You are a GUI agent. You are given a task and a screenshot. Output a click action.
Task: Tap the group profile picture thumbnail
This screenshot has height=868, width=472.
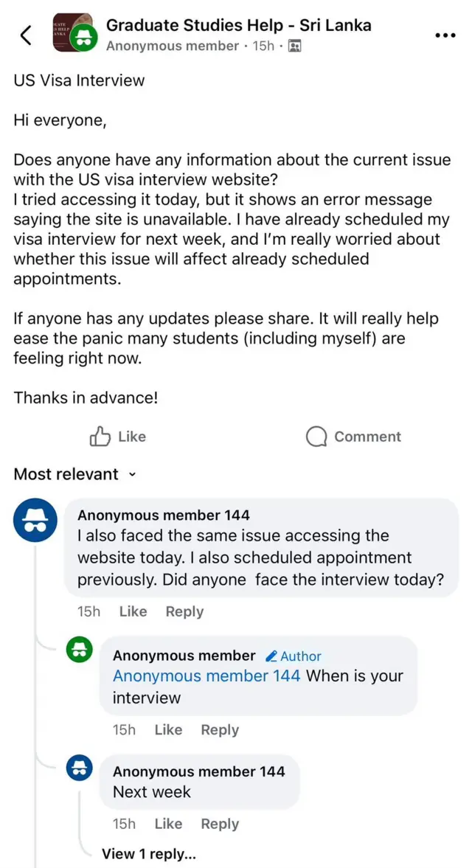[72, 32]
